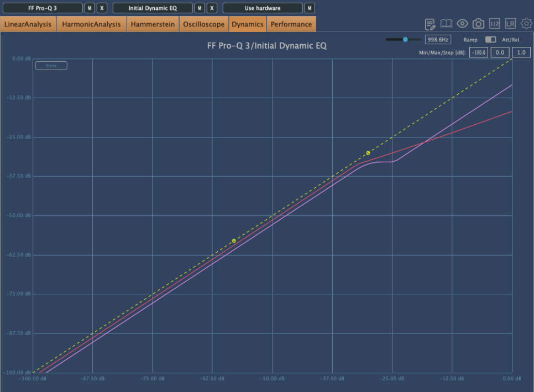Expand the Use hardware selector
Image resolution: width=534 pixels, height=392 pixels.
pos(263,8)
